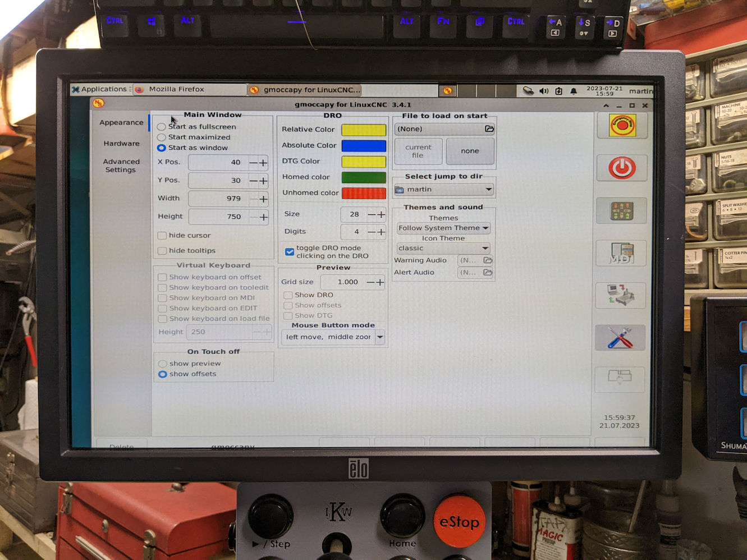Increase DRO Size with plus button
This screenshot has width=747, height=560.
click(x=381, y=214)
